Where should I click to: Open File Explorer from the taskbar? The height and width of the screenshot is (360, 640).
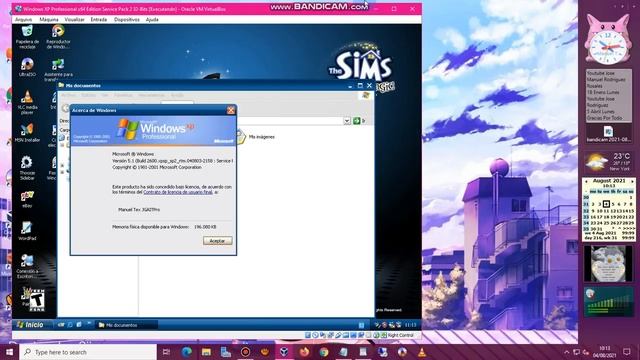[x=206, y=352]
